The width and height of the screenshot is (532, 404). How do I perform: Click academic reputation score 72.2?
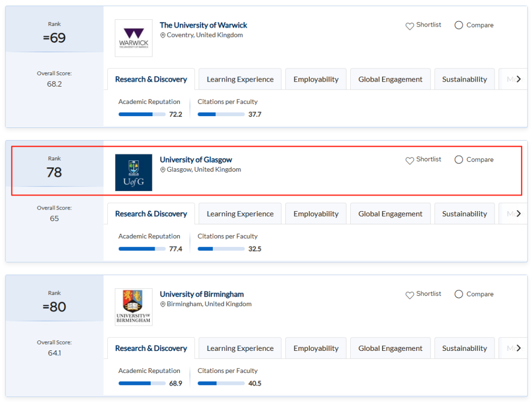(176, 114)
